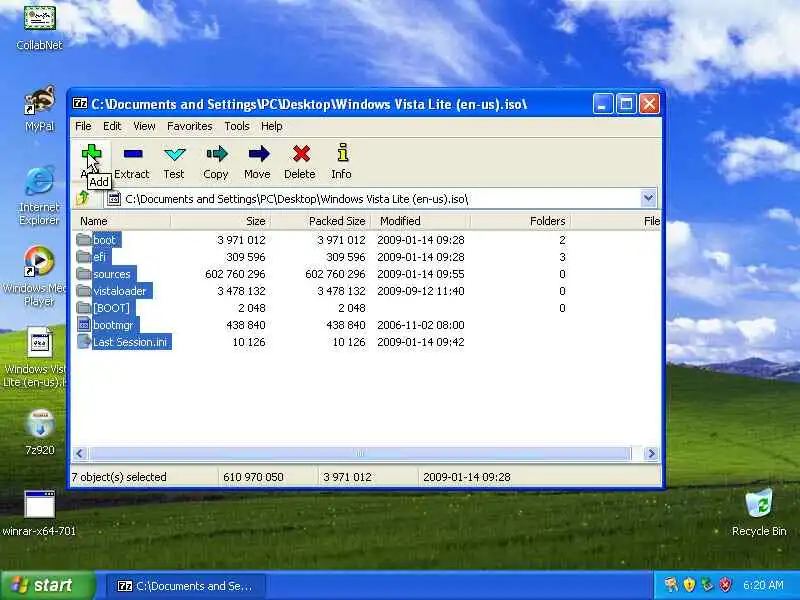Image resolution: width=800 pixels, height=600 pixels.
Task: Open the View menu
Action: click(144, 126)
